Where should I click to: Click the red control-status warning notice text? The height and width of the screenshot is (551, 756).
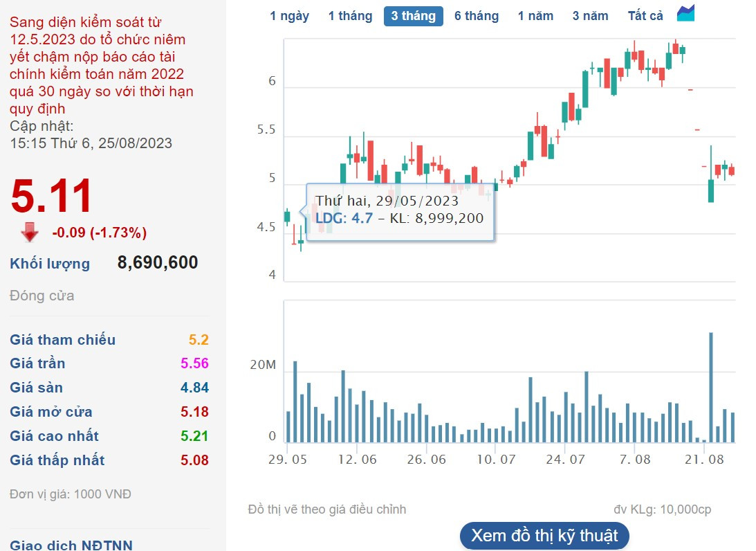pos(101,66)
